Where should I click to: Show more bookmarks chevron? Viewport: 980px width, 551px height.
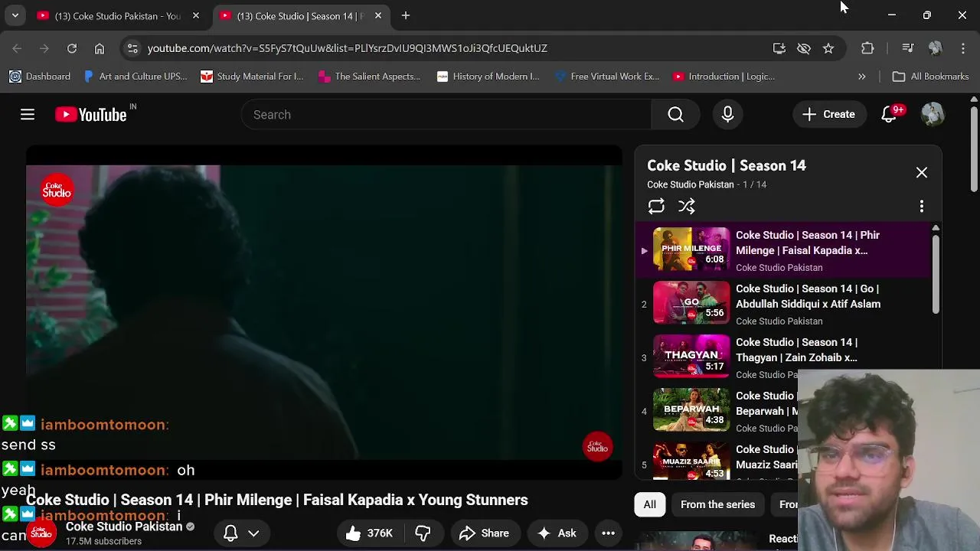[x=862, y=77]
